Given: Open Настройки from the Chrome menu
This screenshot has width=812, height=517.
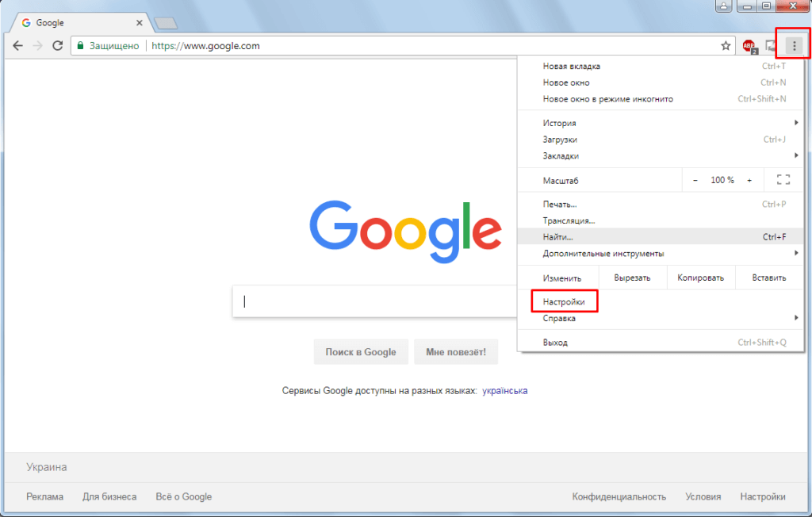Looking at the screenshot, I should (x=661, y=301).
